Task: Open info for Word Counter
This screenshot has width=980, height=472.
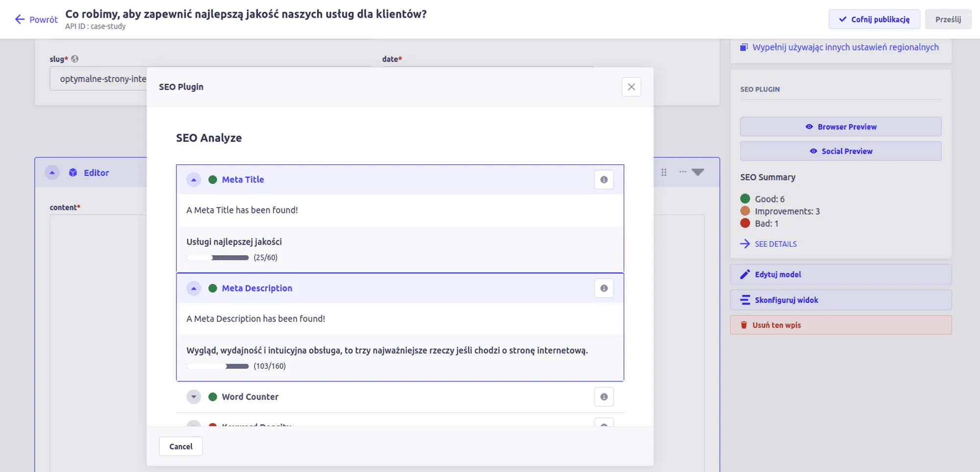Action: click(604, 397)
